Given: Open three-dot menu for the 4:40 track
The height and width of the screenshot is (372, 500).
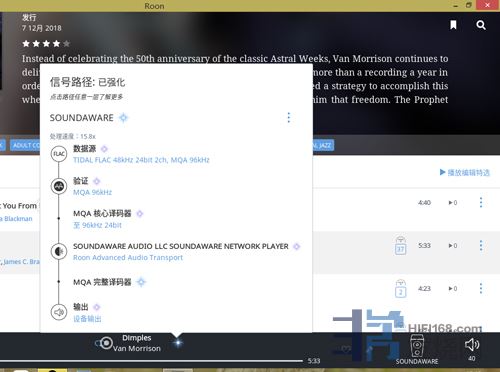Looking at the screenshot, I should point(481,202).
